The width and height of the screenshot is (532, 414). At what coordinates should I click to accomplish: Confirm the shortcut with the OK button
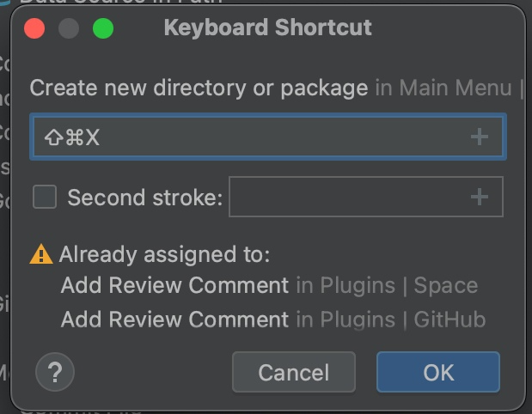click(437, 372)
